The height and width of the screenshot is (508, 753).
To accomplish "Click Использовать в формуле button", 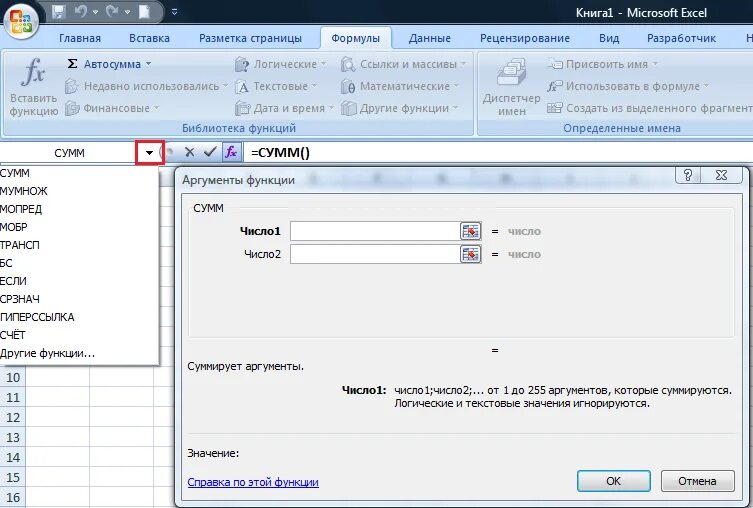I will 628,86.
